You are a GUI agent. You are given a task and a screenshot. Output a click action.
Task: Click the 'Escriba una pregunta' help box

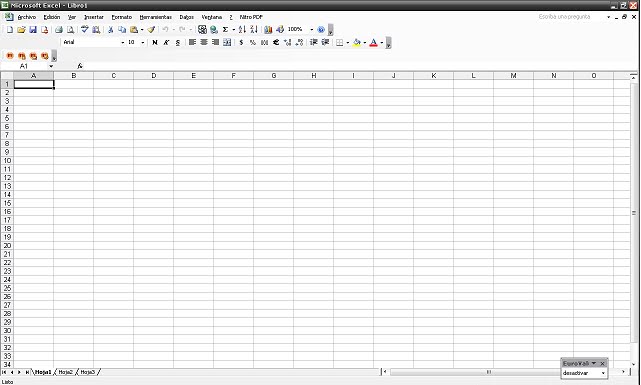[572, 17]
